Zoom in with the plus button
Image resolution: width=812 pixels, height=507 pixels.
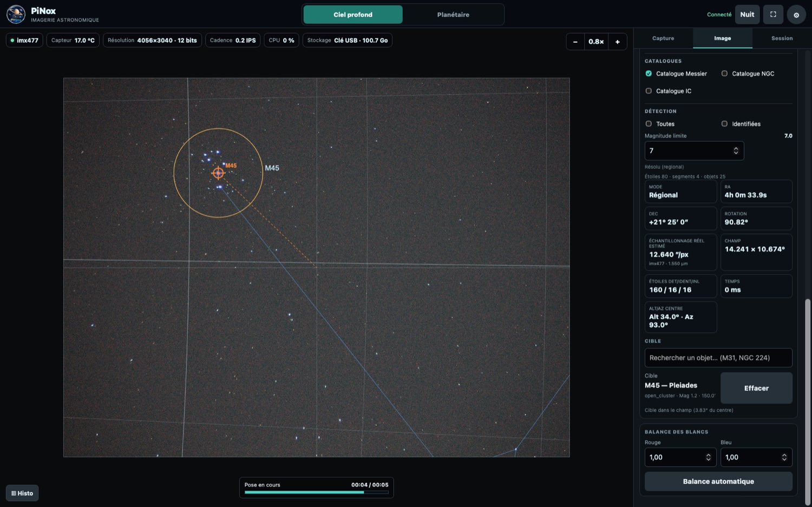coord(618,42)
